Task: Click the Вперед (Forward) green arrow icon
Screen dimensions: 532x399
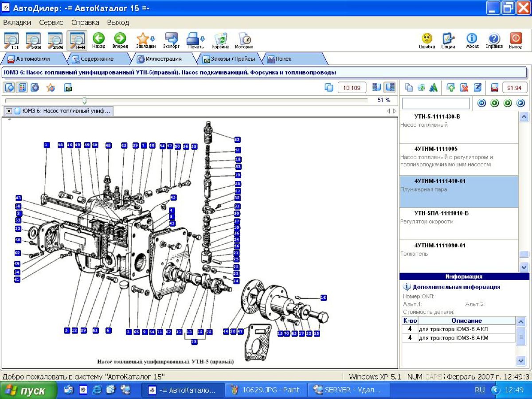Action: coord(120,39)
